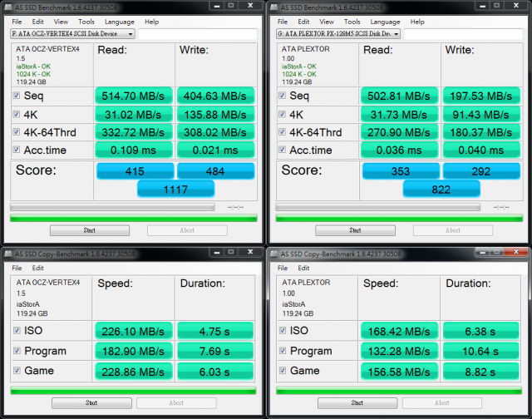This screenshot has width=532, height=419.
Task: Open File menu in PLEXTOR benchmark window
Action: pyautogui.click(x=283, y=22)
